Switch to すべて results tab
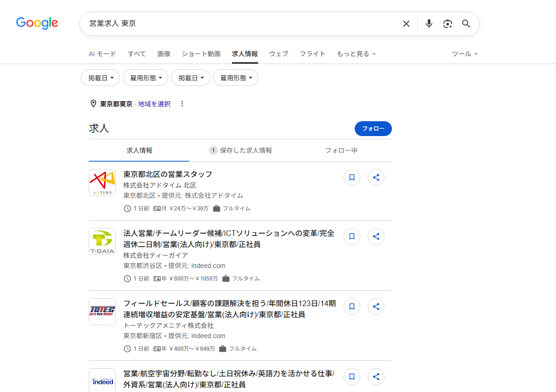556x392 pixels. pos(137,54)
